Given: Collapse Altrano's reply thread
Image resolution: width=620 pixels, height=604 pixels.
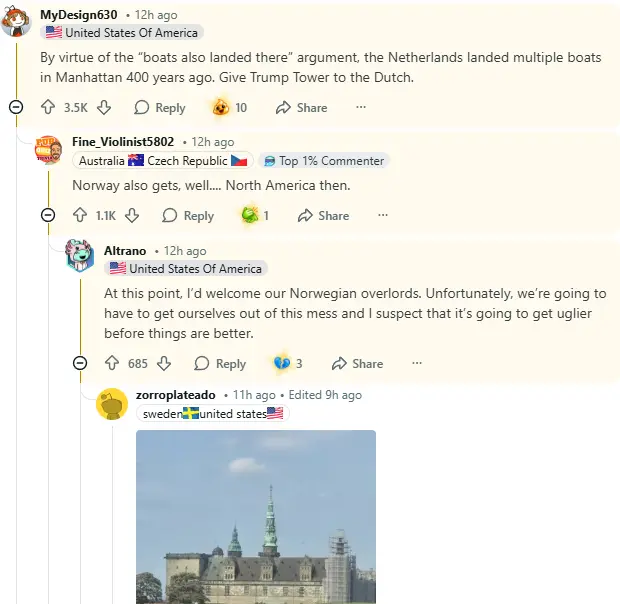Looking at the screenshot, I should pyautogui.click(x=80, y=363).
